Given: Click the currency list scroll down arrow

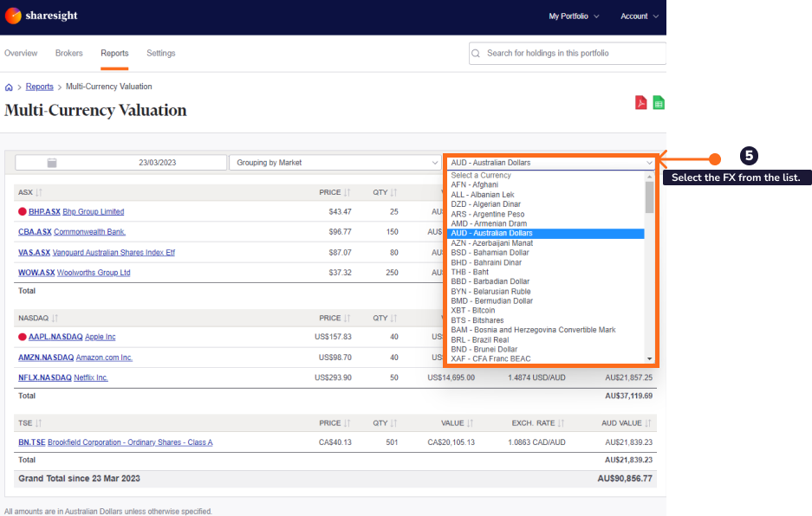Looking at the screenshot, I should tap(649, 358).
